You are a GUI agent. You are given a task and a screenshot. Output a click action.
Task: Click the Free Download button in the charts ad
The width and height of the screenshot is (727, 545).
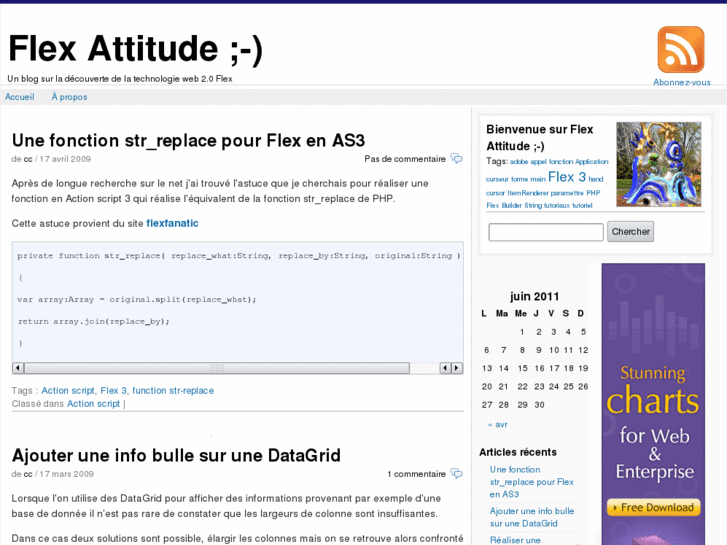(653, 507)
